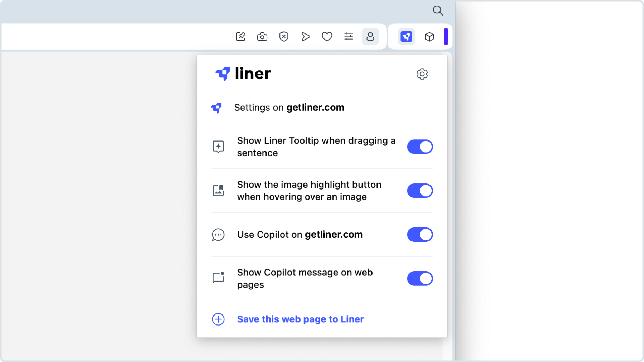Disable Use Copilot on getliner.com switch

[x=420, y=235]
